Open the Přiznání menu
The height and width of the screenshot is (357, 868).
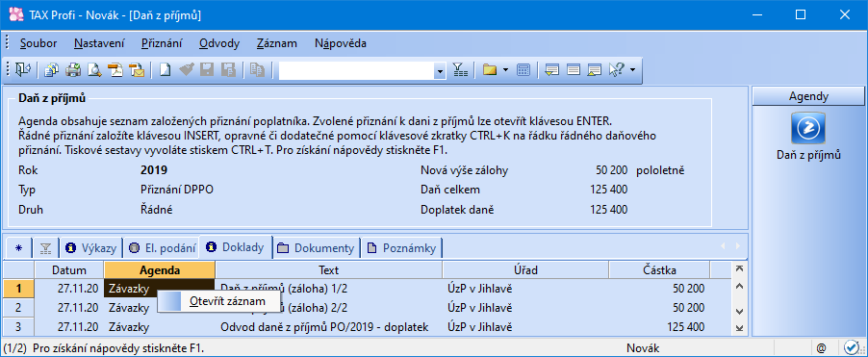pos(163,43)
